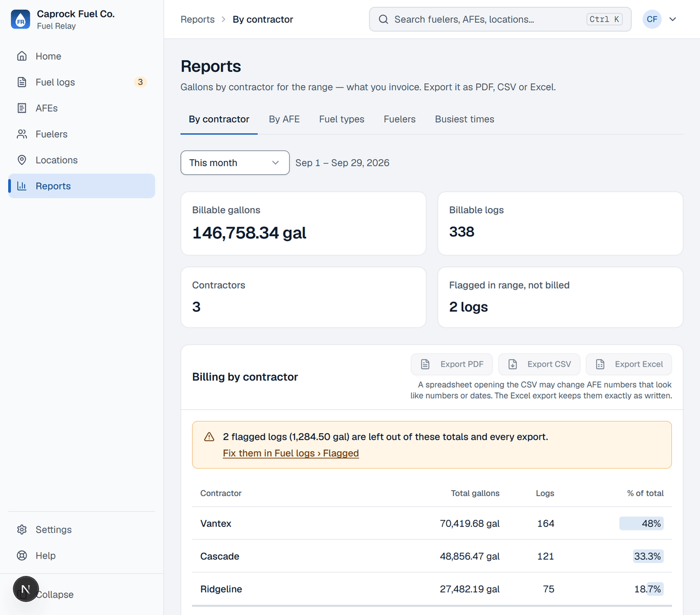
Task: Open Locations in the sidebar
Action: pos(82,160)
